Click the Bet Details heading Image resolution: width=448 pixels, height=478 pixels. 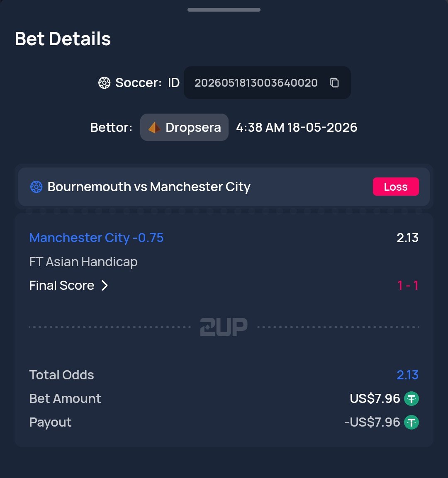coord(63,39)
